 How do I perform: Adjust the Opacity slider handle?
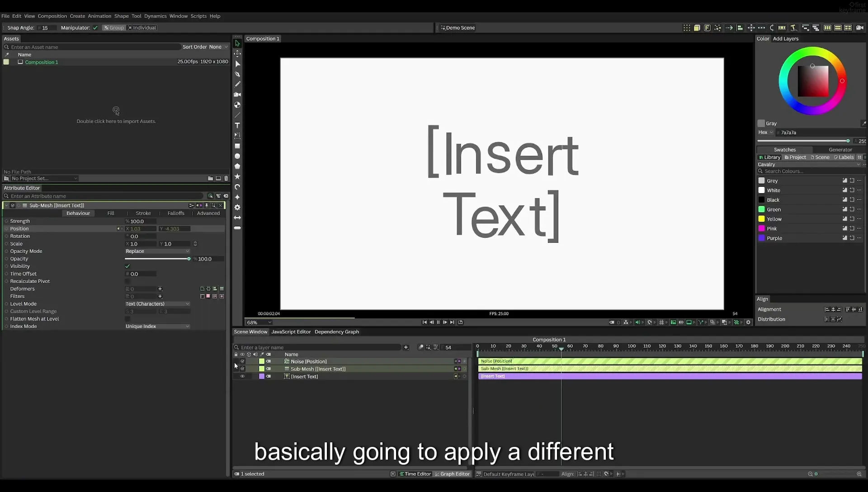point(189,259)
